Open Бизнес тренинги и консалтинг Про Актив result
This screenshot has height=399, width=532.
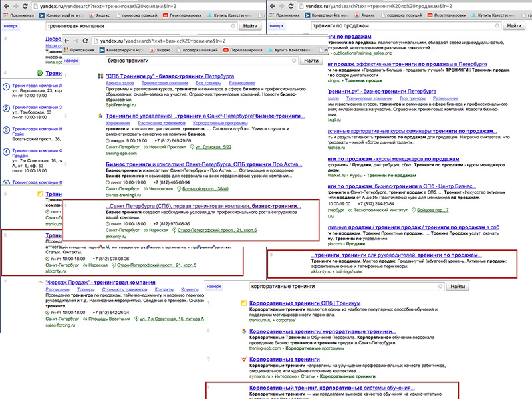204,164
